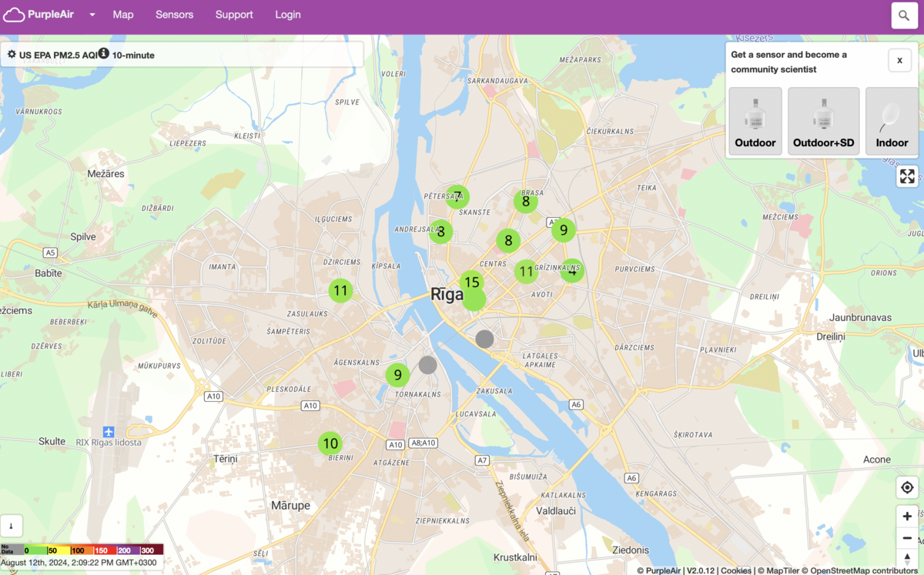
Task: Expand the PurpleAir dropdown arrow
Action: [x=92, y=15]
